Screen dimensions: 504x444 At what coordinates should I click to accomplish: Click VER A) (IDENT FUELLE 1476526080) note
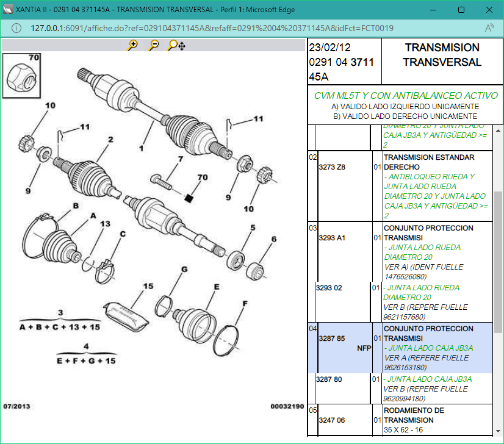click(423, 272)
